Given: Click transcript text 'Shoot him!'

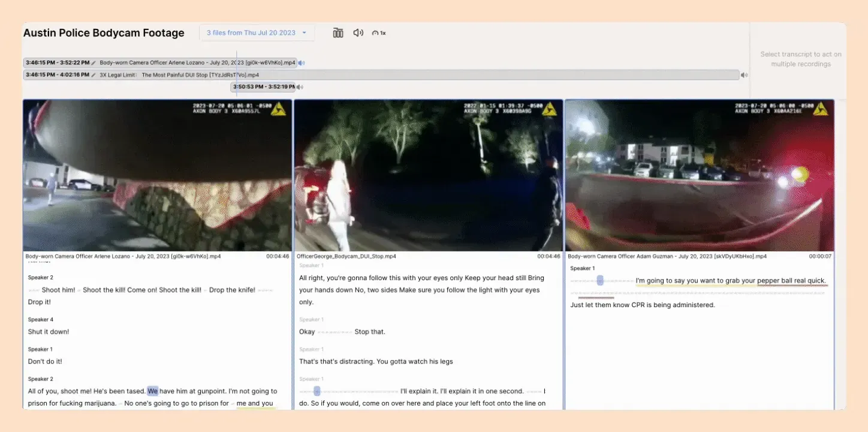Looking at the screenshot, I should coord(59,290).
